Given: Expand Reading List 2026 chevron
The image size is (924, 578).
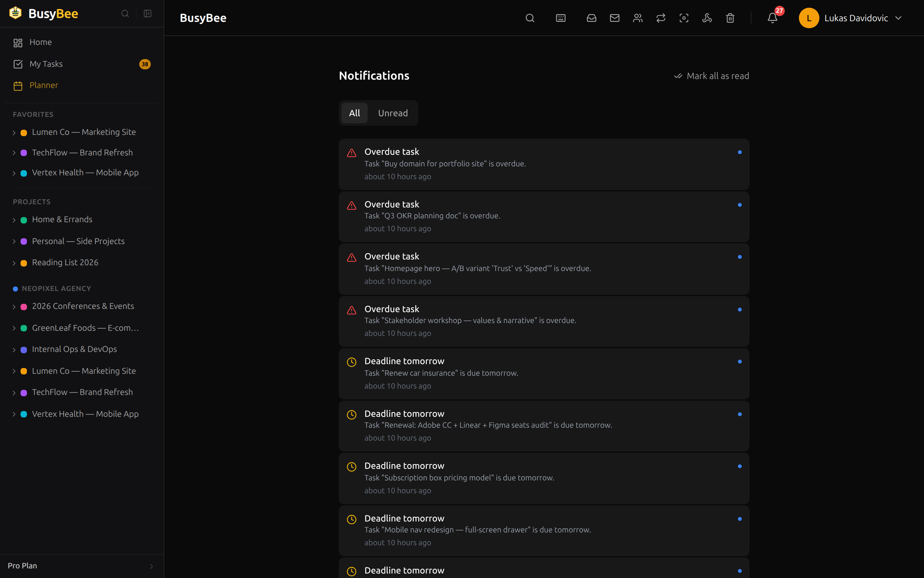Looking at the screenshot, I should click(x=14, y=263).
